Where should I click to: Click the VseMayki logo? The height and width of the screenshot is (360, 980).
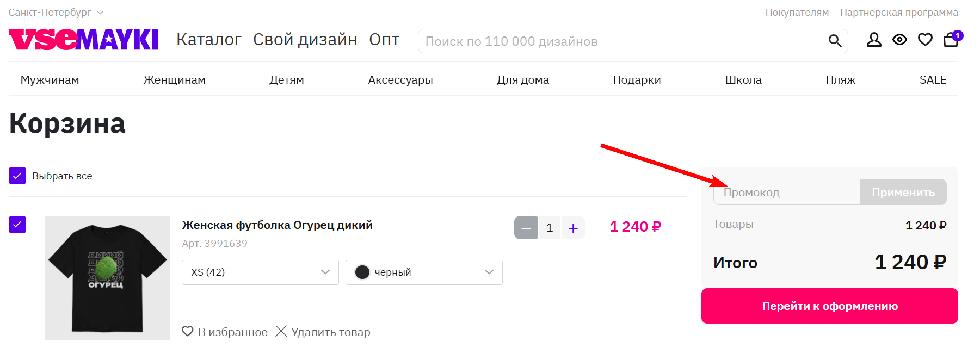83,40
